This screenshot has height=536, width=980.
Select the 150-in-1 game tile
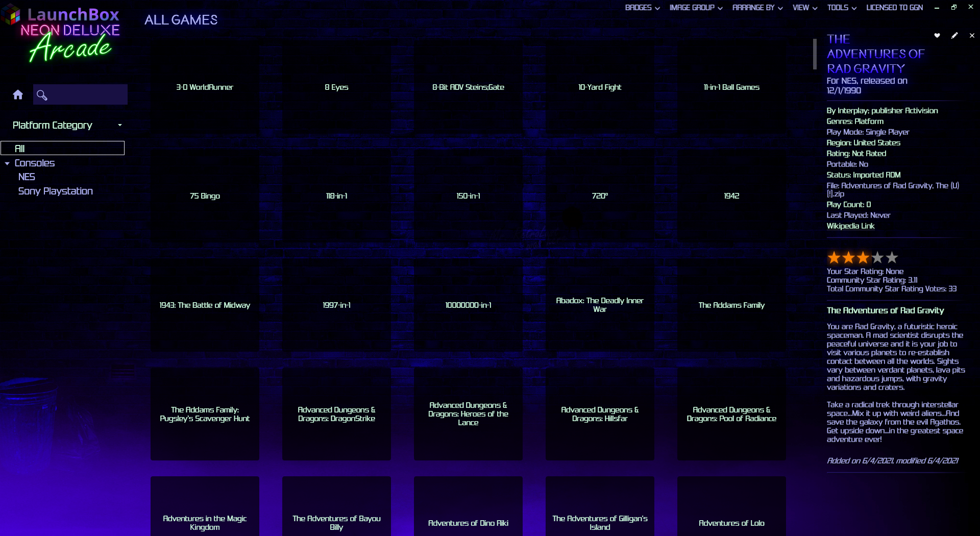pos(468,196)
